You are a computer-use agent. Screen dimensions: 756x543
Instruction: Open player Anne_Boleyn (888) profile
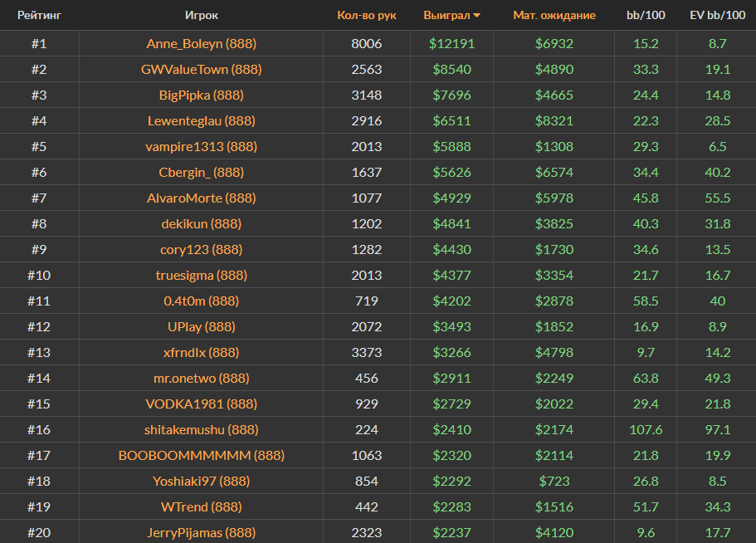click(x=202, y=43)
